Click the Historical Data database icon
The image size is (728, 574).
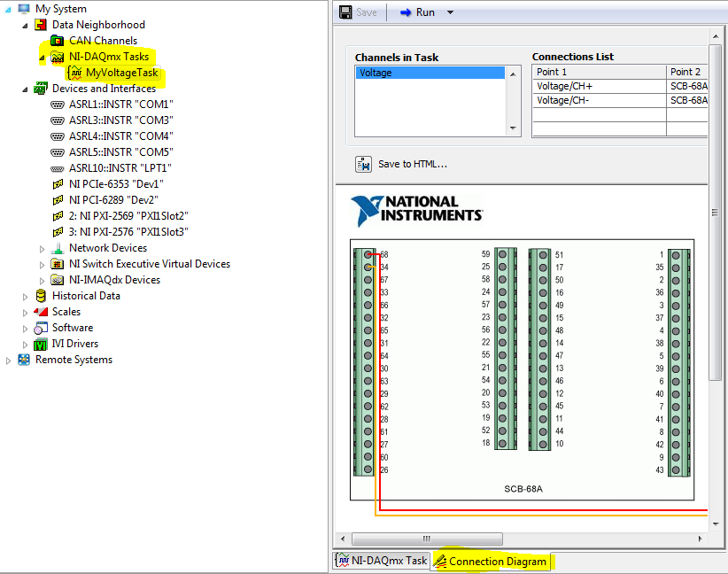coord(41,296)
